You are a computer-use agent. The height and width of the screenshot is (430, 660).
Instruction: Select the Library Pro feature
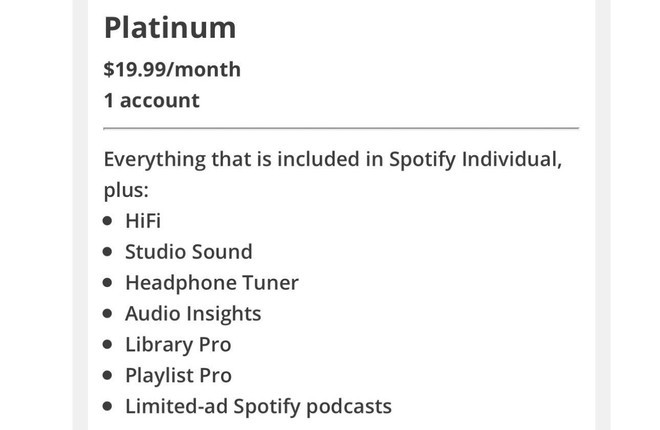[x=178, y=345]
